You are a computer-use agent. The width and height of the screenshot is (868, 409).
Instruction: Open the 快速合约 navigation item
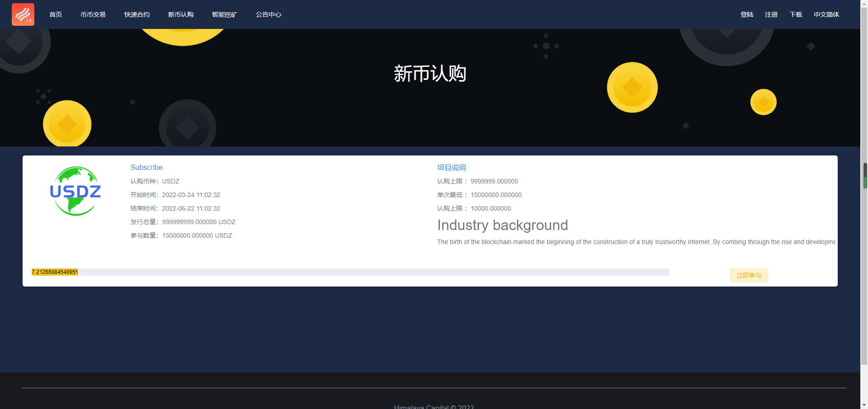tap(137, 14)
